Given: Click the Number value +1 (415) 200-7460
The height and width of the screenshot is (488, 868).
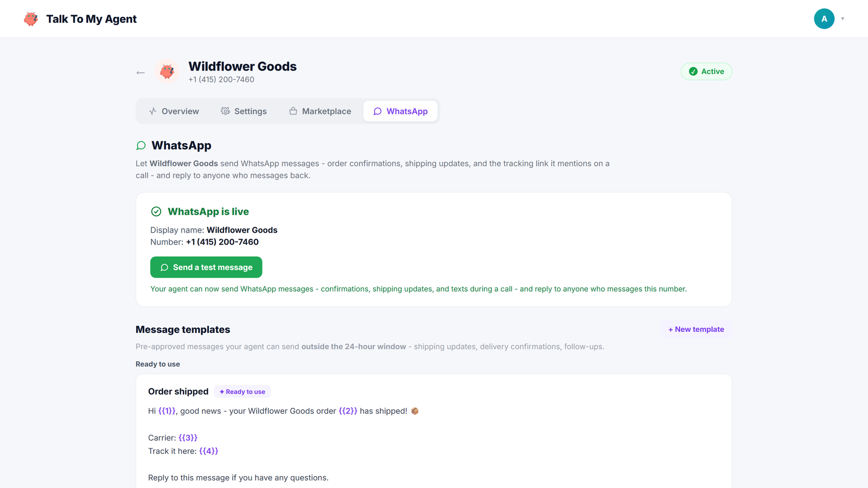Looking at the screenshot, I should click(x=222, y=242).
